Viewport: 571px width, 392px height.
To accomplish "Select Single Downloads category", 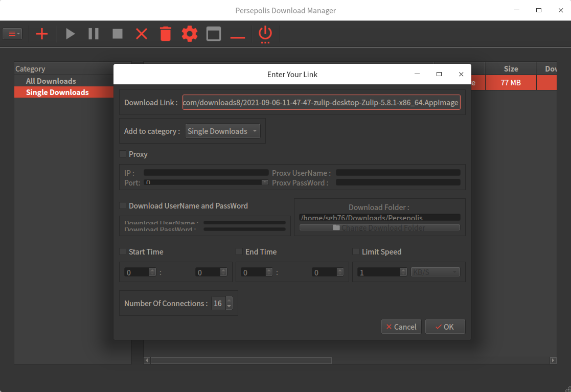I will [x=57, y=92].
